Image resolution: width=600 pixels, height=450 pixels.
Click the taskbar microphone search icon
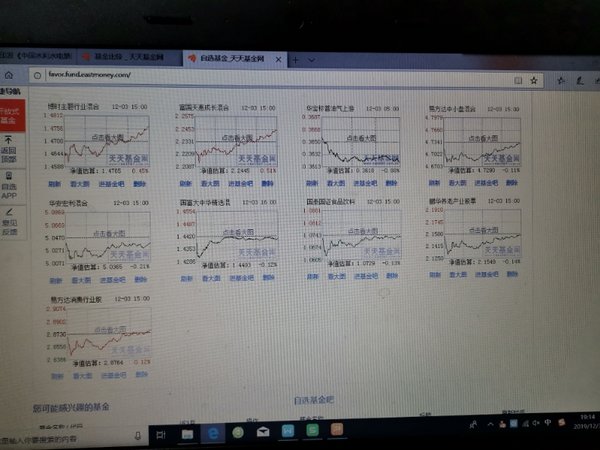(x=138, y=436)
